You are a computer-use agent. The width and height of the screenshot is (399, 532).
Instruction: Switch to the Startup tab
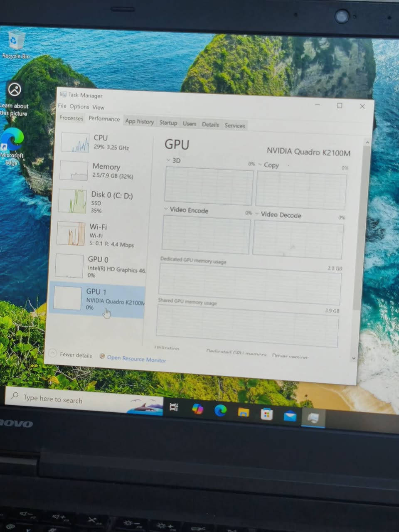168,123
